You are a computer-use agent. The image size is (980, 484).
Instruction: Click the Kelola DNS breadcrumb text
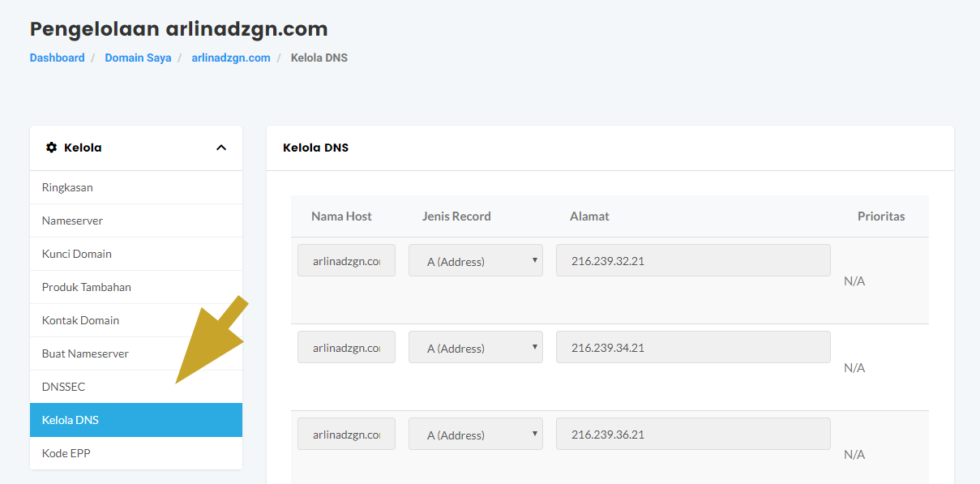pos(319,58)
